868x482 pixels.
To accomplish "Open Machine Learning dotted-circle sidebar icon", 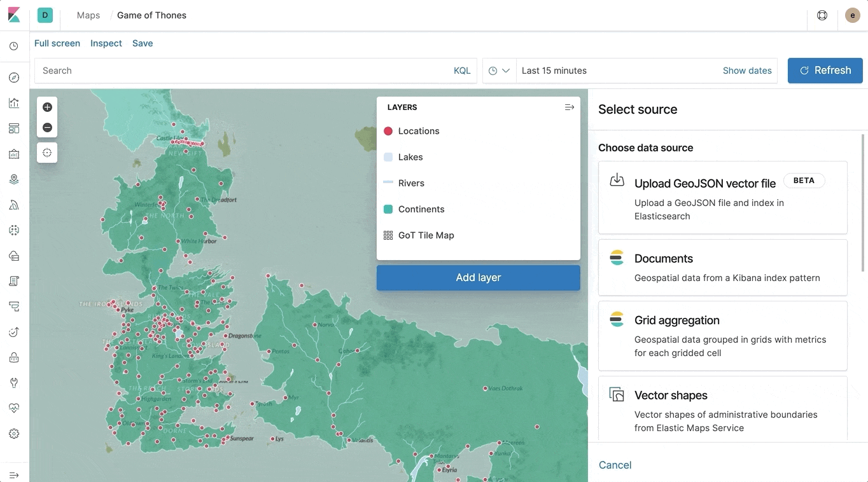I will [x=14, y=230].
